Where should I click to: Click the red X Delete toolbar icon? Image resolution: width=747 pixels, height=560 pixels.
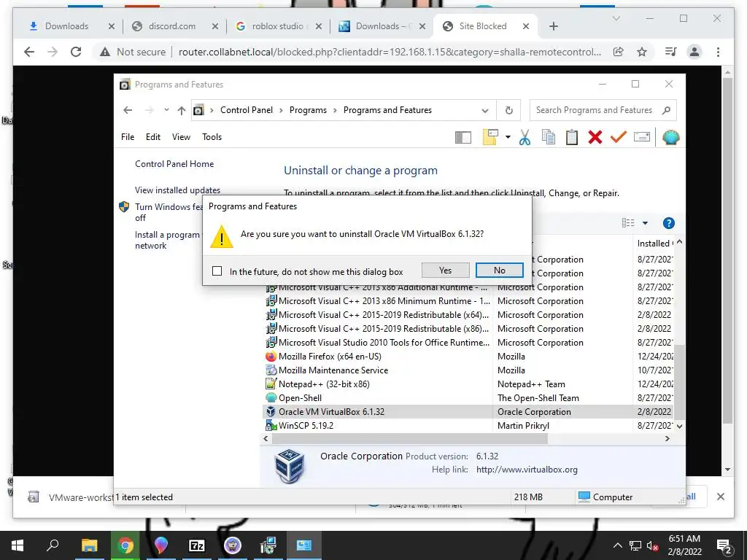click(x=595, y=138)
